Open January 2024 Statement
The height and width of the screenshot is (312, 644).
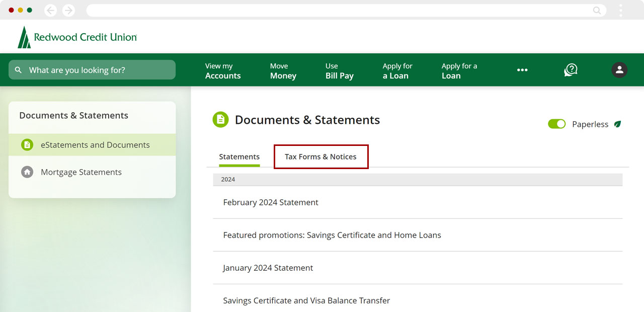tap(418, 268)
